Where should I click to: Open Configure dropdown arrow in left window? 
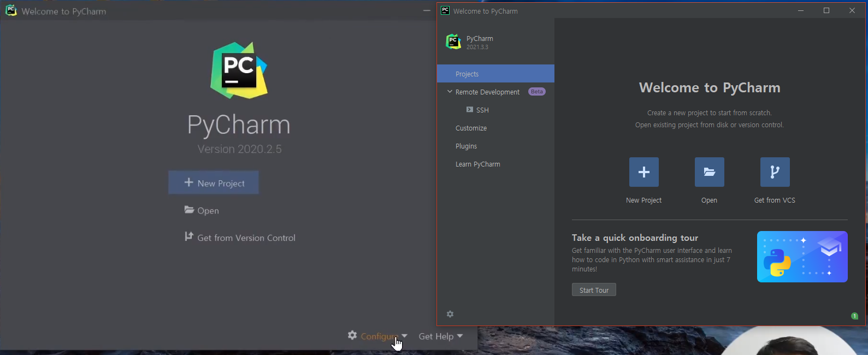coord(404,336)
